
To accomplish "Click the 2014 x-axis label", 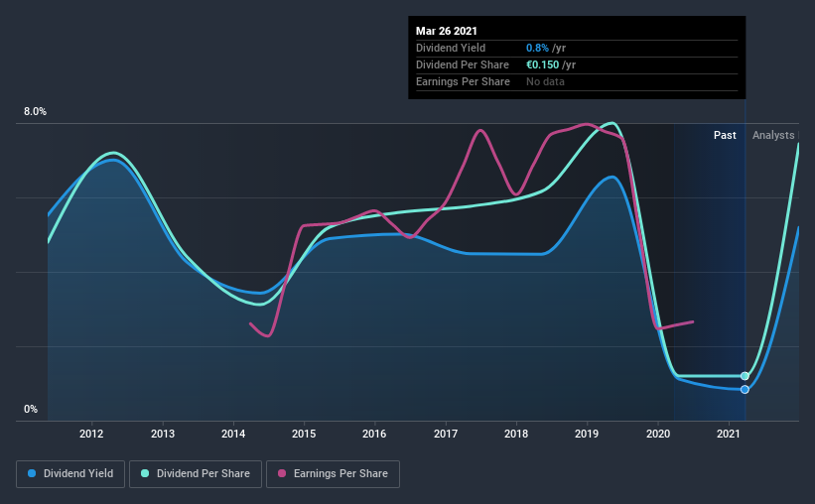I will 233,434.
